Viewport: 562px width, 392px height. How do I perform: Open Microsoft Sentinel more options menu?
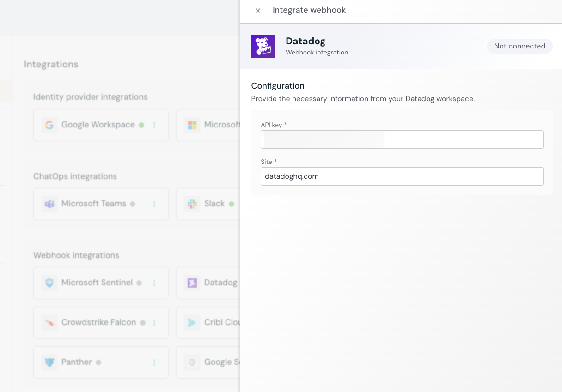154,283
